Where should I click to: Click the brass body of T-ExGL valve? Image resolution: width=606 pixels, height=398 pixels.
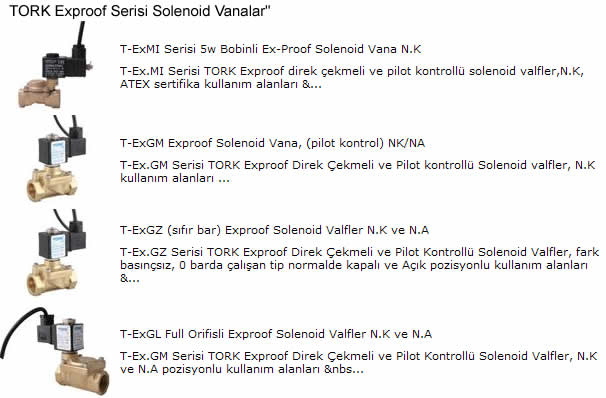[x=81, y=372]
